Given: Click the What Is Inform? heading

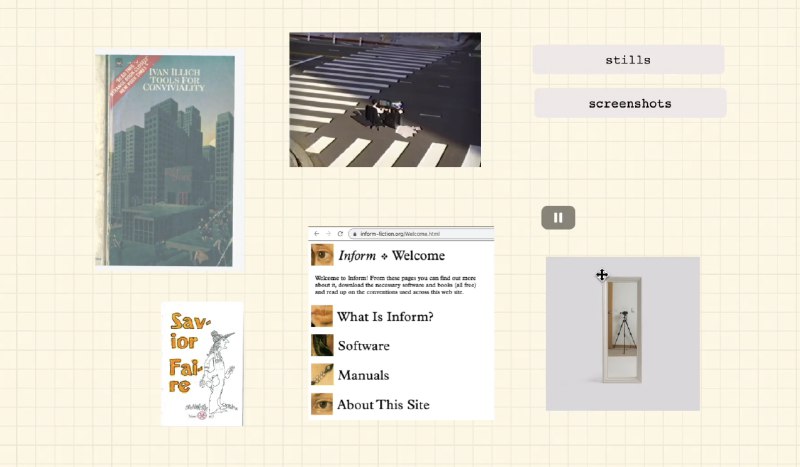Looking at the screenshot, I should (385, 316).
